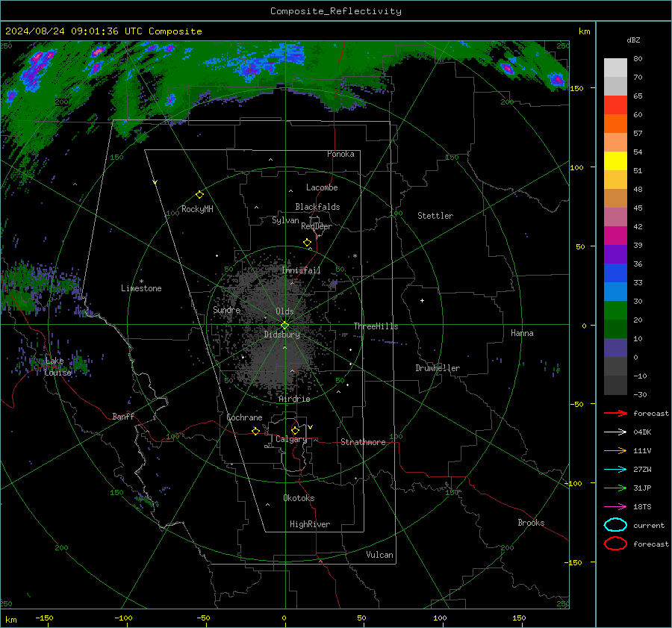This screenshot has width=672, height=628.
Task: Click the Airdrie label
Action: 294,399
